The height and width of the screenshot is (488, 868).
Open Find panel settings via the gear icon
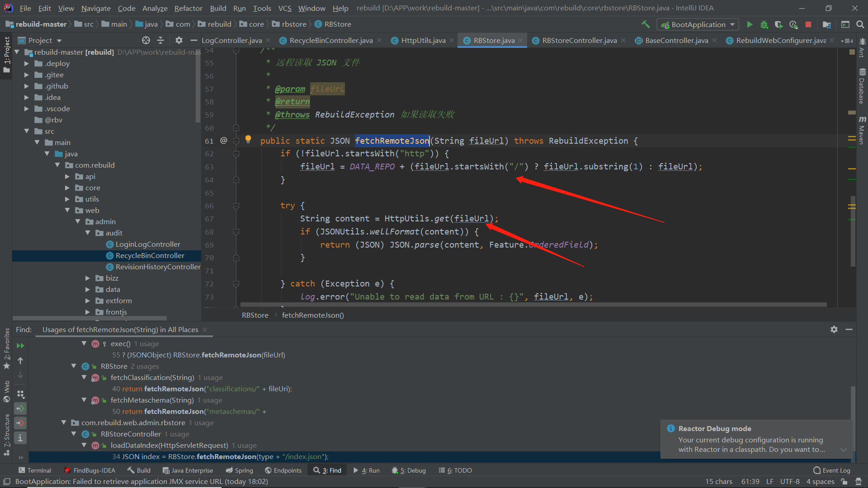(x=834, y=329)
